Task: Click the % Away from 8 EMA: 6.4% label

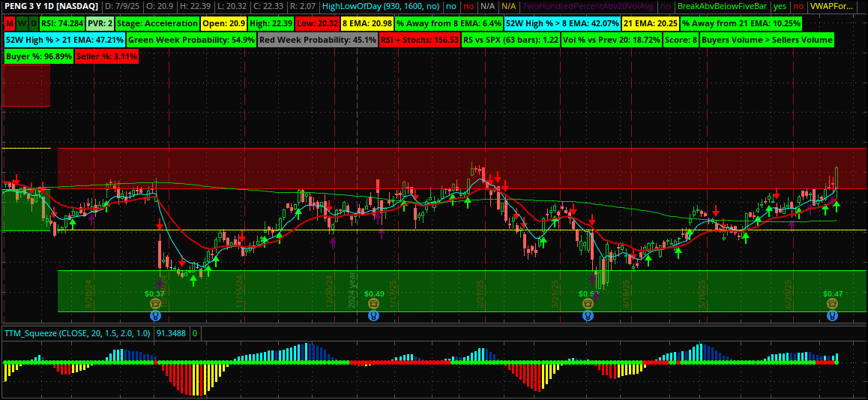Action: click(x=449, y=24)
